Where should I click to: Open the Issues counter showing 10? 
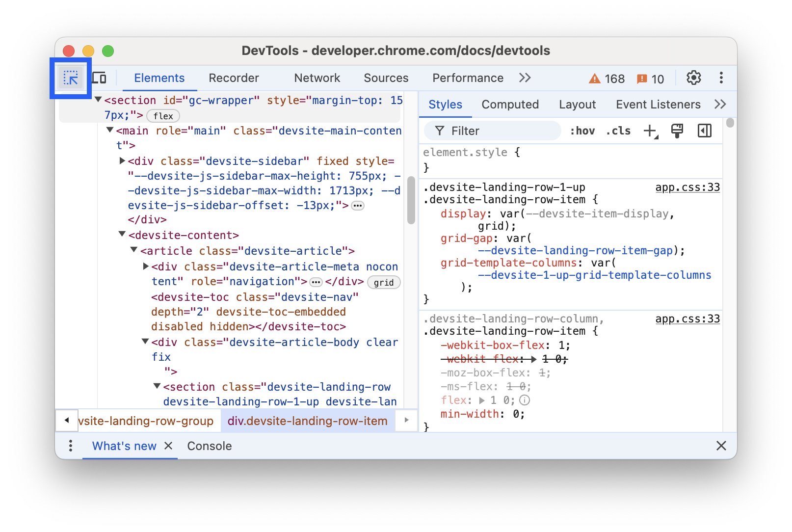(650, 78)
